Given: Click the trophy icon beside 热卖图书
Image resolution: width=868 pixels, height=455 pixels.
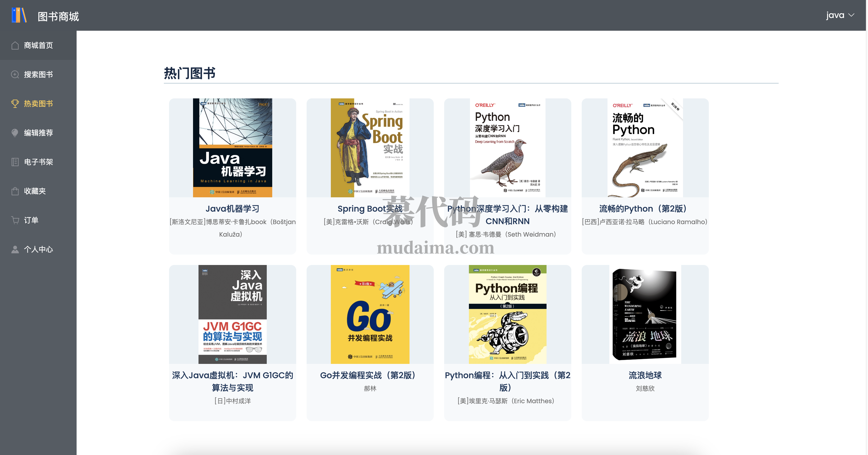Looking at the screenshot, I should [x=15, y=104].
